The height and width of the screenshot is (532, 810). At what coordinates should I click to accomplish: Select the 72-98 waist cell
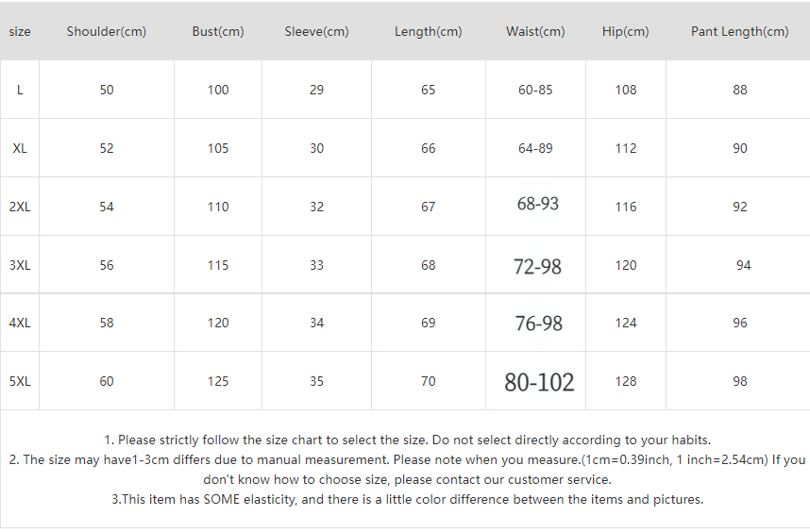pyautogui.click(x=537, y=266)
